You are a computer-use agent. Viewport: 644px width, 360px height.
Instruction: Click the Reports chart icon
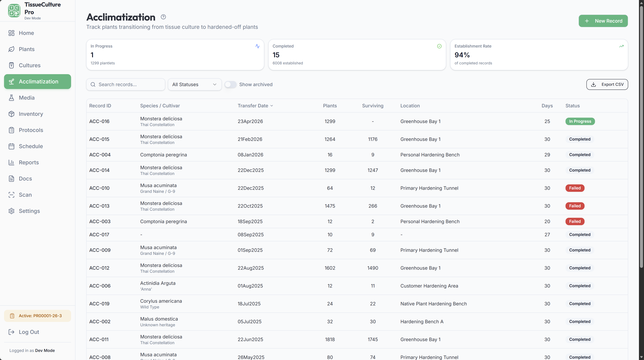click(11, 162)
